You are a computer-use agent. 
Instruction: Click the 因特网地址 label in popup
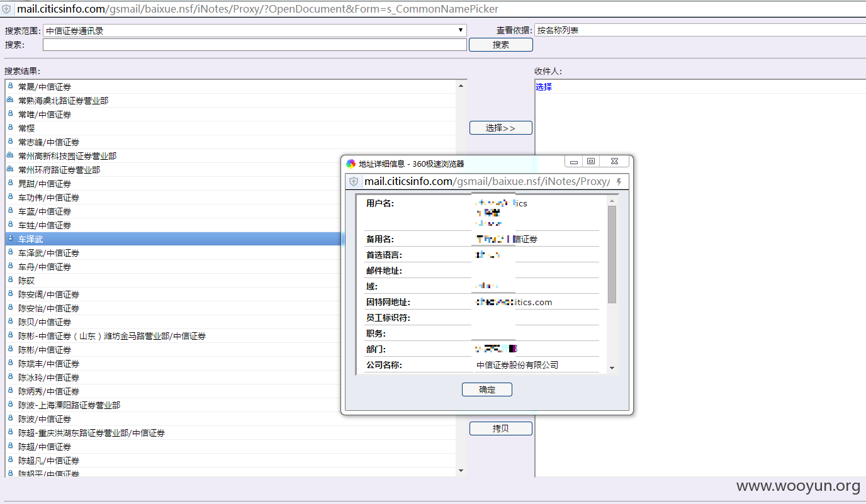point(388,302)
